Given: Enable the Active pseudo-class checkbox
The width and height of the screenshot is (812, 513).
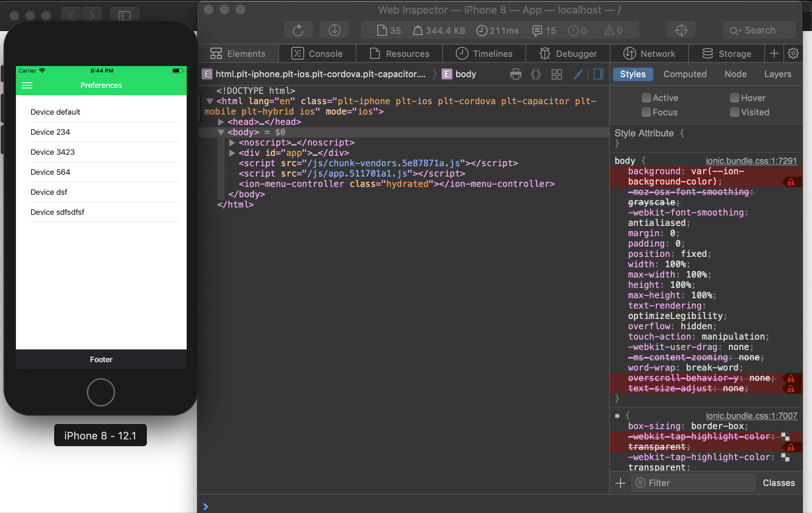Looking at the screenshot, I should pyautogui.click(x=646, y=98).
